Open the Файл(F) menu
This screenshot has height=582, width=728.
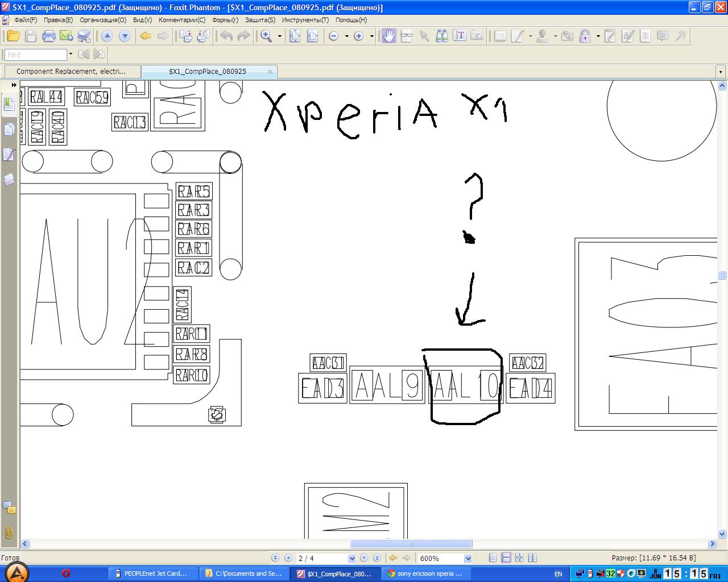(26, 20)
